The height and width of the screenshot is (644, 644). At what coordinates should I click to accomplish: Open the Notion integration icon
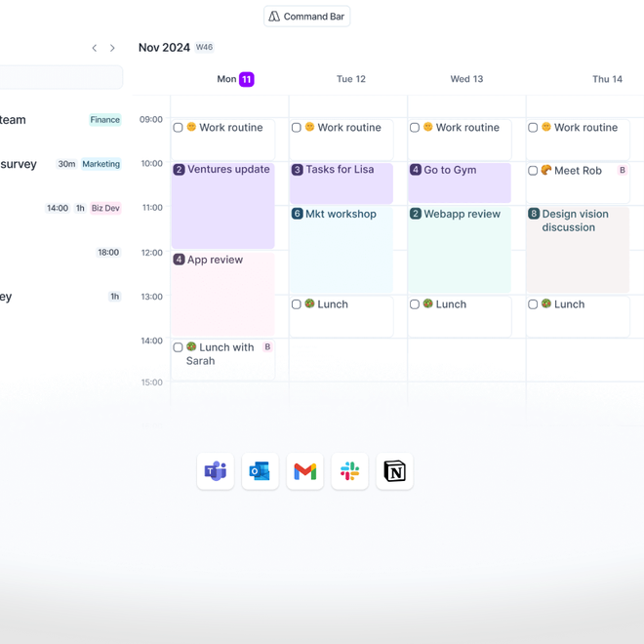click(394, 471)
